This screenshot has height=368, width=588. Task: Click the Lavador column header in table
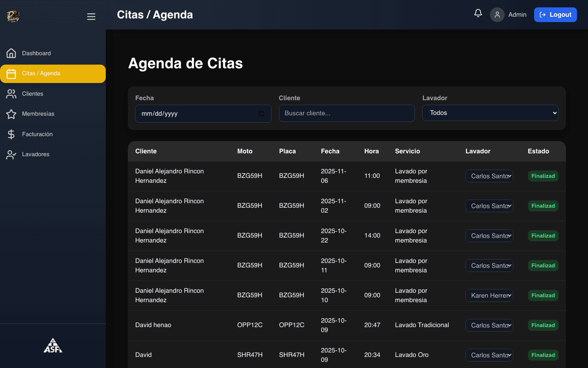(478, 151)
